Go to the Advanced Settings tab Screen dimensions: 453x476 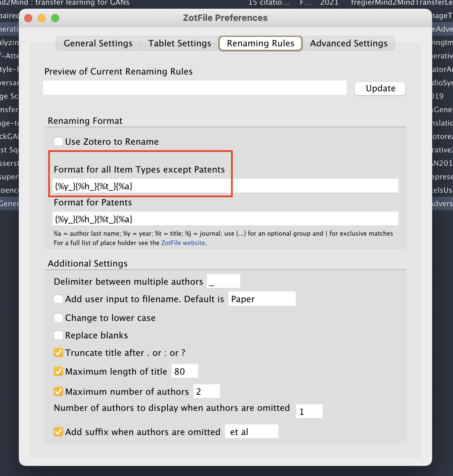pos(348,43)
